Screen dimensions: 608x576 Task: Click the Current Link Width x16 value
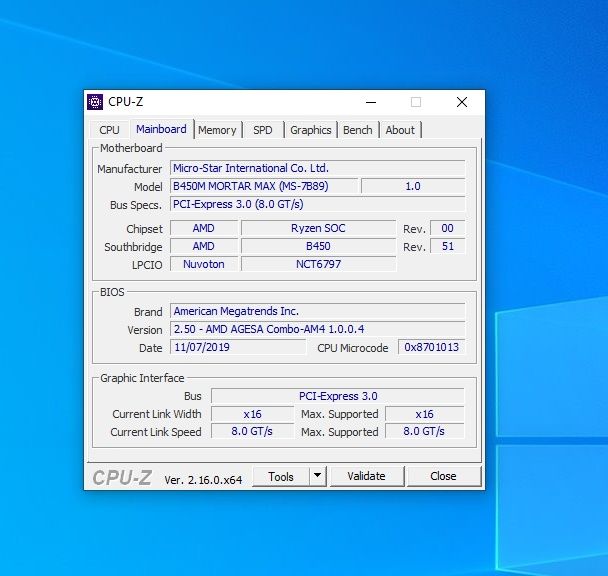(252, 414)
